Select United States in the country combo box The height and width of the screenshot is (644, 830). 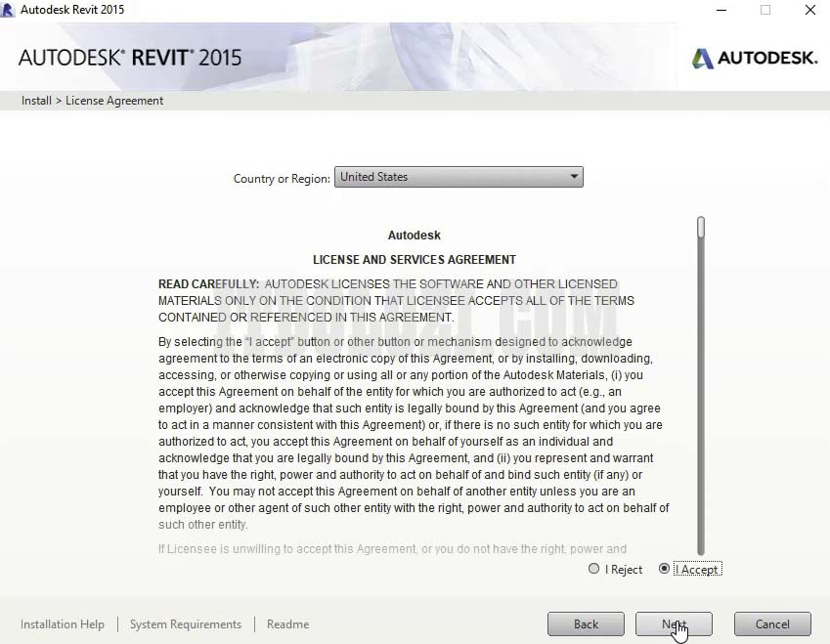point(440,177)
